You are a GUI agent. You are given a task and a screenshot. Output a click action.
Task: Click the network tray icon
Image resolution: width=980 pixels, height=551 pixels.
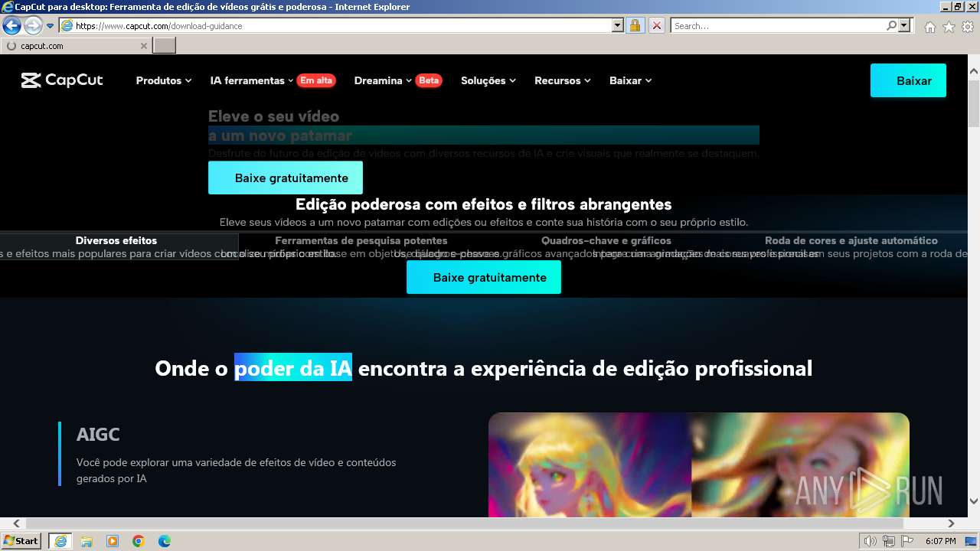[x=889, y=541]
